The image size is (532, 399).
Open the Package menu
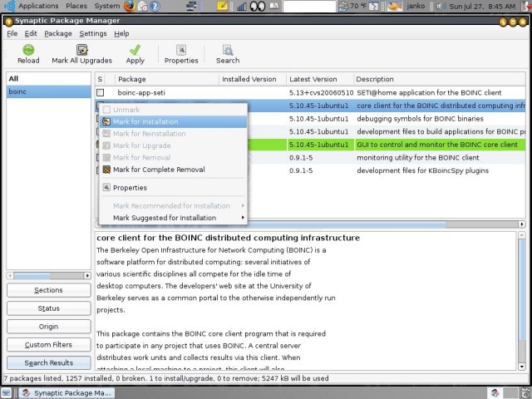(x=58, y=33)
